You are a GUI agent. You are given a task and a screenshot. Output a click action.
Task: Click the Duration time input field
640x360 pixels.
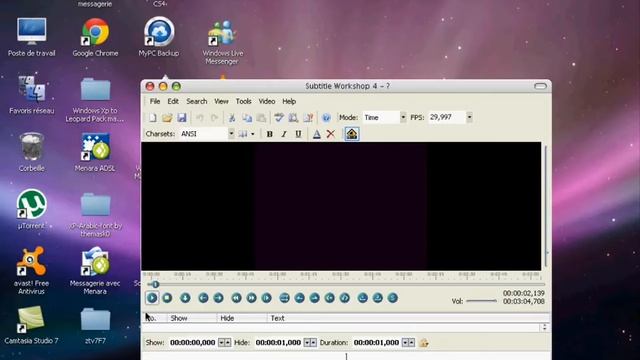pyautogui.click(x=376, y=342)
